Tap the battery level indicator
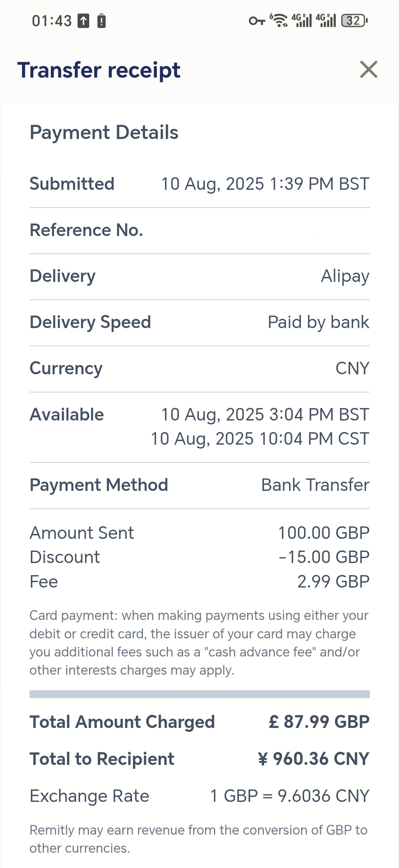 [354, 21]
